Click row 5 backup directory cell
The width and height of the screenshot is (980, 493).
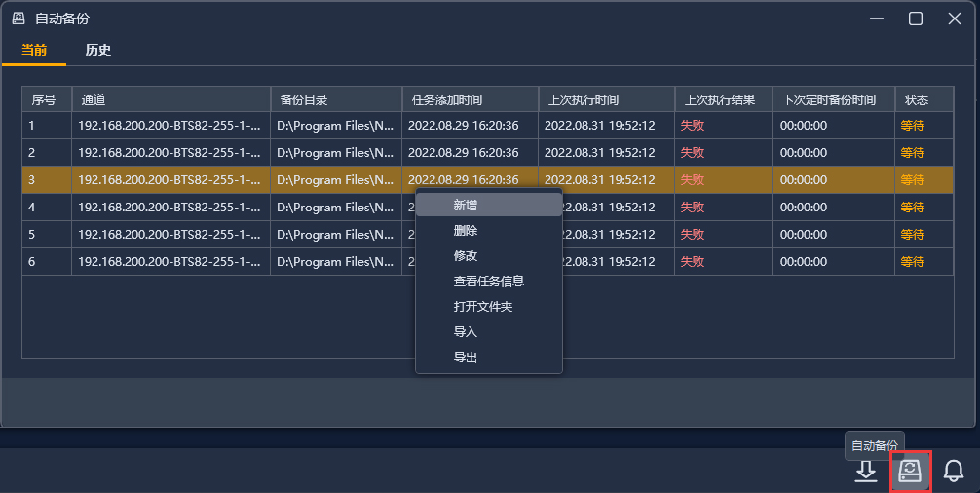click(336, 234)
